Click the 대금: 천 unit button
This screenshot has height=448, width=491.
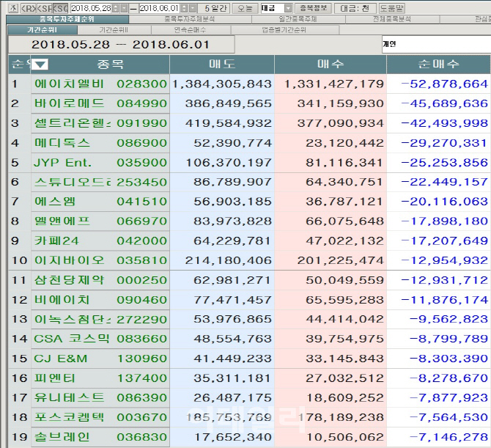[x=355, y=8]
